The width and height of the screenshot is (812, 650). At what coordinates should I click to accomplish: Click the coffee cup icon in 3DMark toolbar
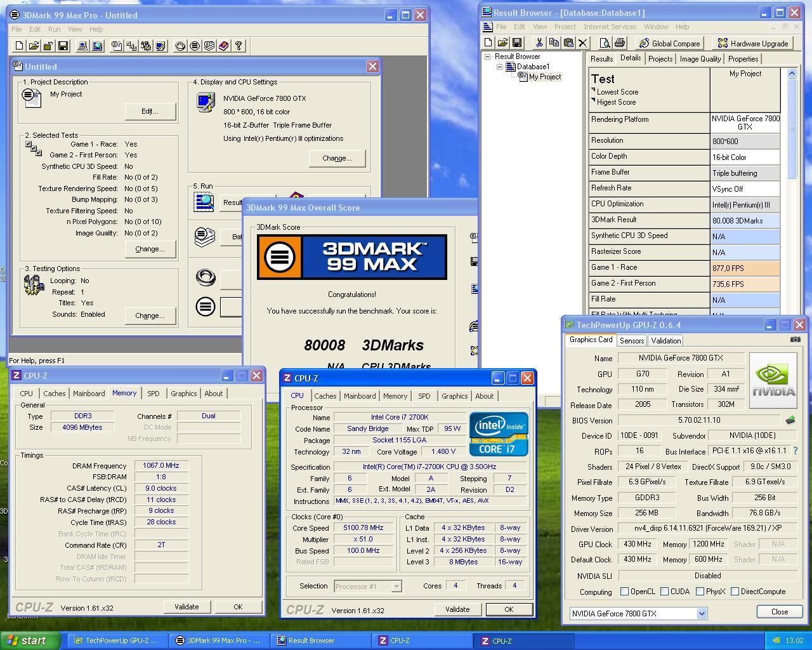click(x=180, y=46)
